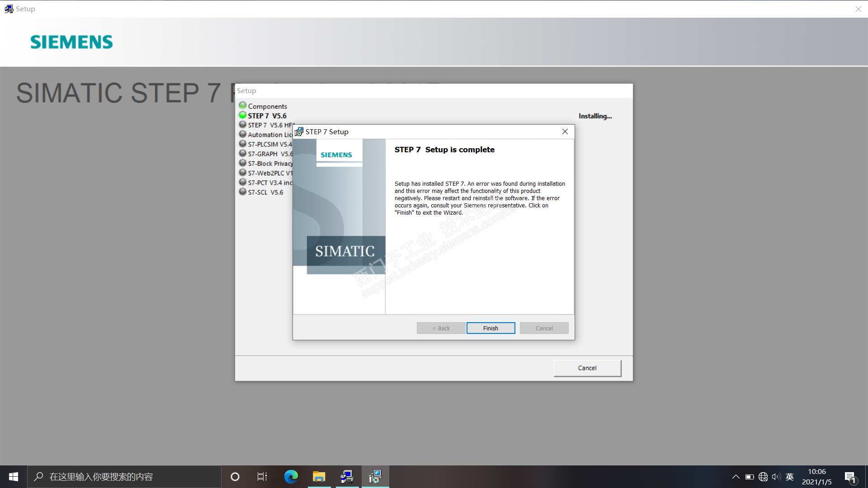The image size is (868, 488).
Task: Open the notification center icon
Action: click(850, 477)
